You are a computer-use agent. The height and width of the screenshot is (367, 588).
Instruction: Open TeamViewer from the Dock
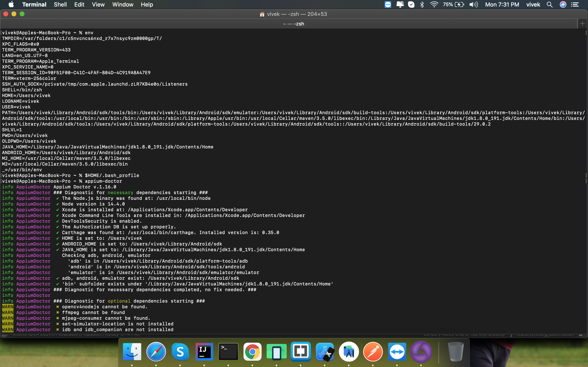pos(397,351)
